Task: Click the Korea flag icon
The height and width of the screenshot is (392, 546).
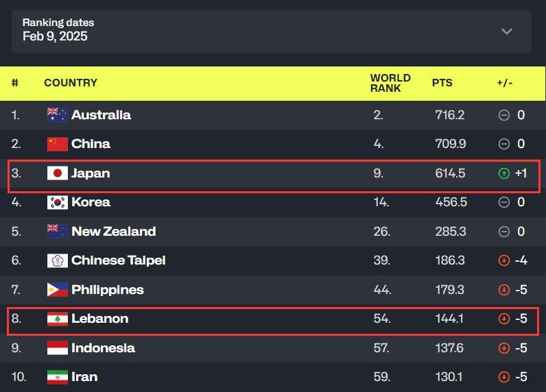Action: click(x=57, y=202)
